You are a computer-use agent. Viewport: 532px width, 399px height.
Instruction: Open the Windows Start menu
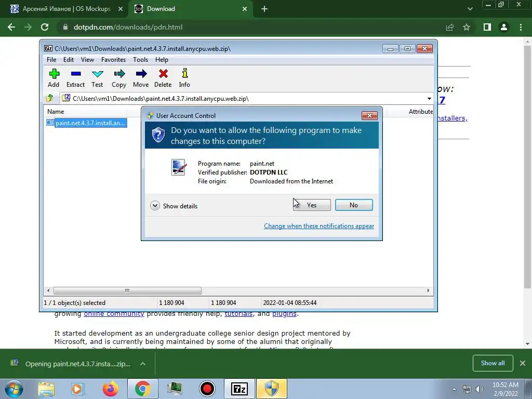point(14,389)
